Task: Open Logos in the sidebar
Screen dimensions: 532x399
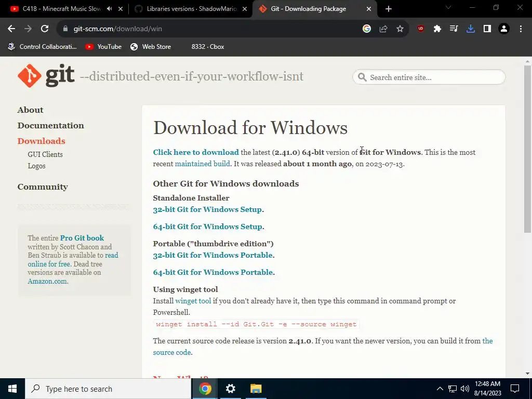Action: point(37,166)
